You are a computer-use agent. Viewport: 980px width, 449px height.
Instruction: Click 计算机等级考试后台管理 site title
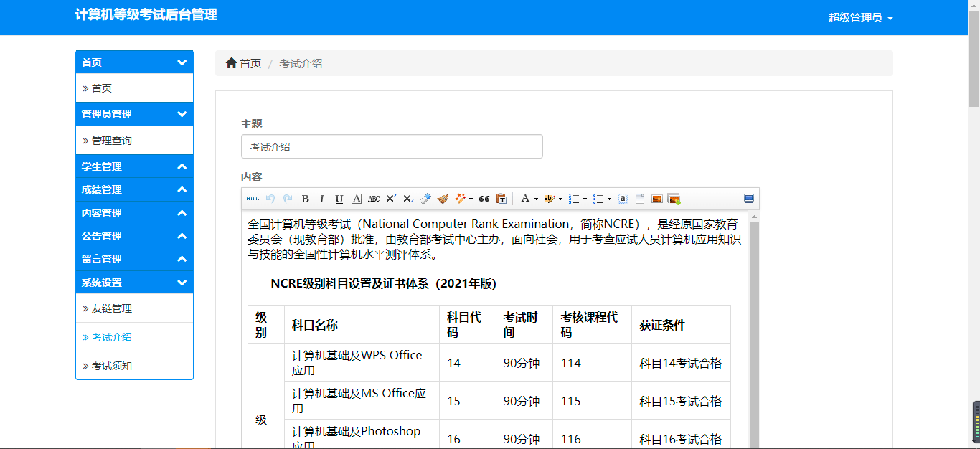point(146,14)
